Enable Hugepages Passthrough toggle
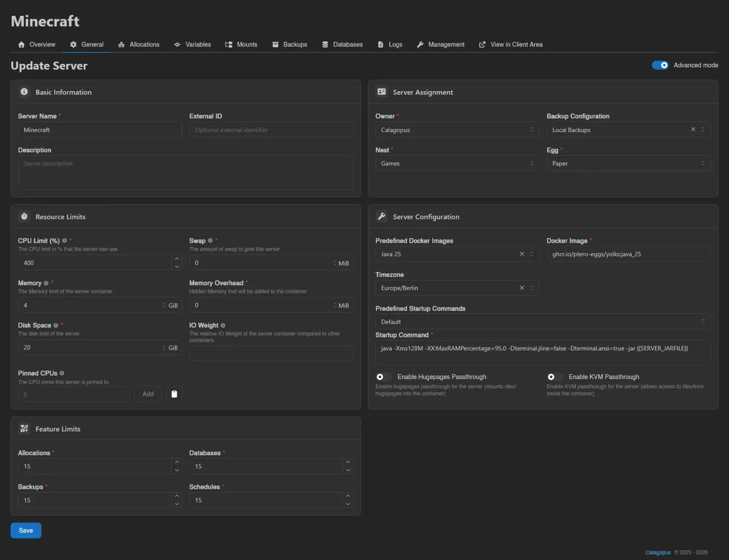This screenshot has width=729, height=560. tap(384, 377)
